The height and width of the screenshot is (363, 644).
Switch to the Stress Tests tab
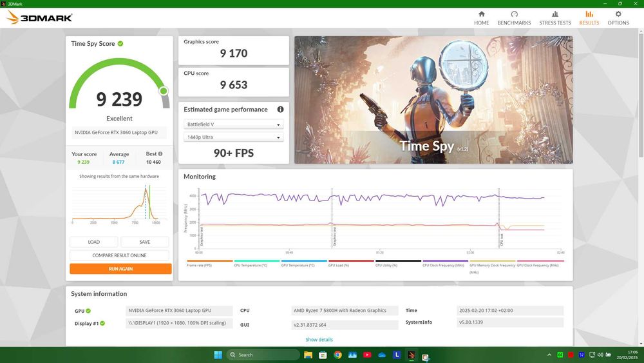(x=555, y=18)
